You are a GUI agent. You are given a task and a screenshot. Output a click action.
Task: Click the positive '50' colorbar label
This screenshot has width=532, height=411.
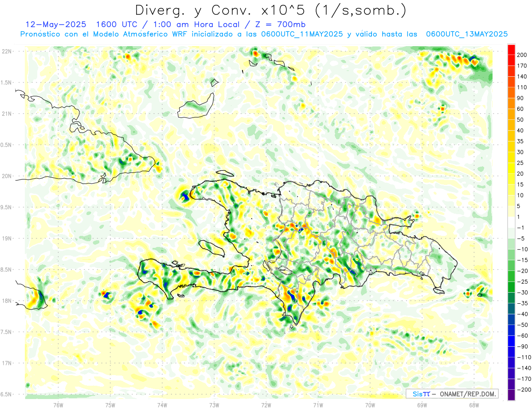[x=520, y=120]
